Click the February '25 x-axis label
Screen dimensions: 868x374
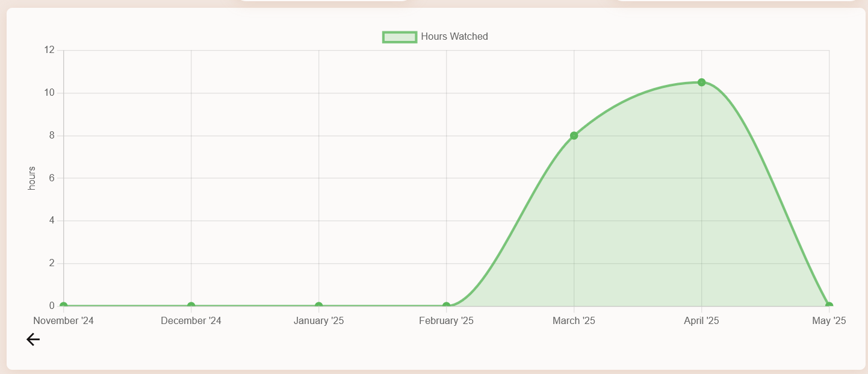coord(447,321)
